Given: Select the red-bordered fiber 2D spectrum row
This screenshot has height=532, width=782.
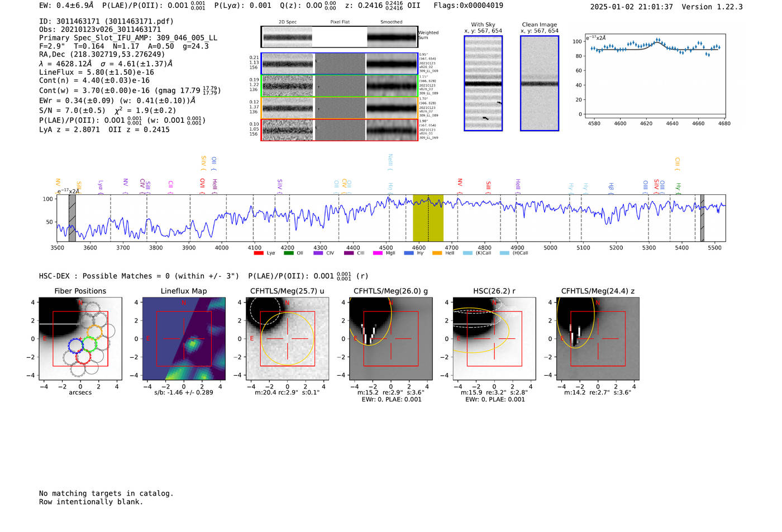Looking at the screenshot, I should click(339, 130).
